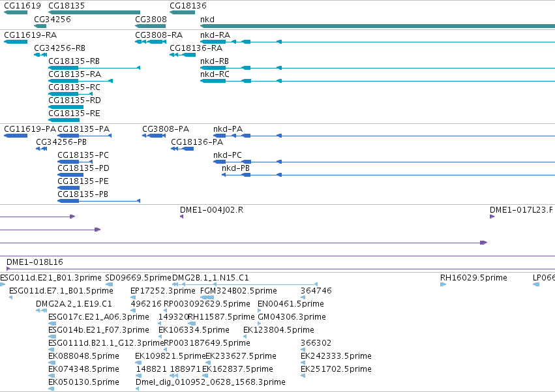Viewport: 555px width, 392px height.
Task: Select the DMG2B.1_1.N15.C1 feature label
Action: click(211, 278)
